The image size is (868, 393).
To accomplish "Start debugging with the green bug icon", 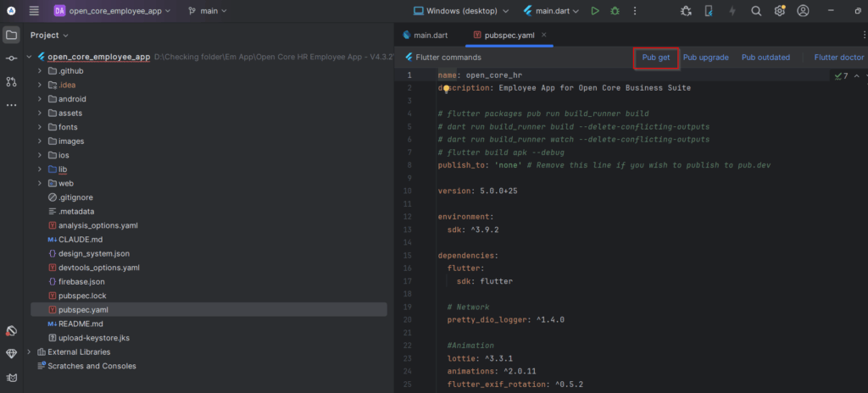I will (x=615, y=11).
